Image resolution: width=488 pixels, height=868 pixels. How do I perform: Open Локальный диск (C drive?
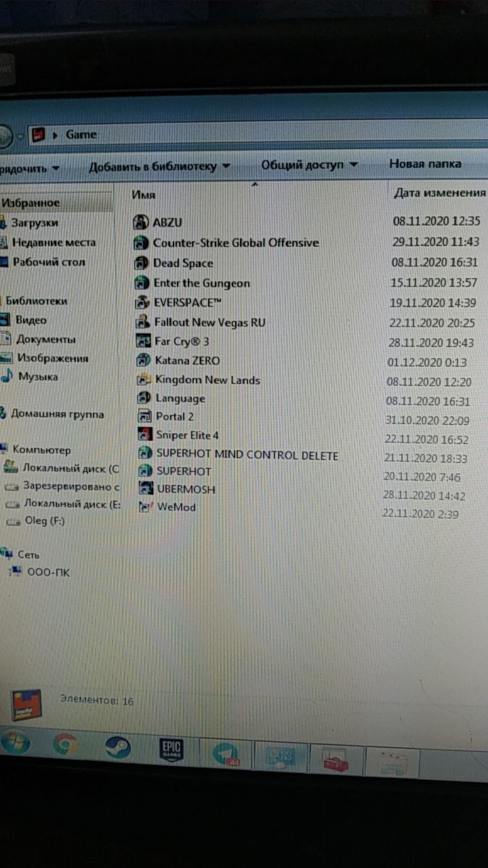(70, 468)
